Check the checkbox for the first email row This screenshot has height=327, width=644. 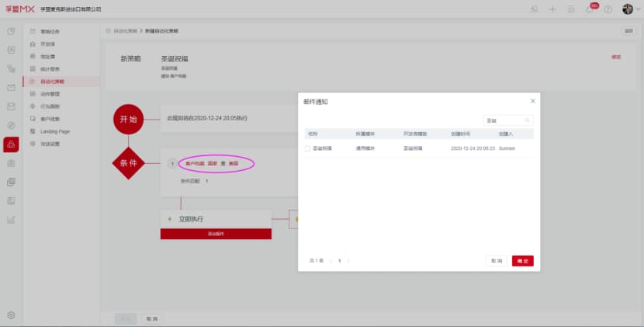click(308, 148)
